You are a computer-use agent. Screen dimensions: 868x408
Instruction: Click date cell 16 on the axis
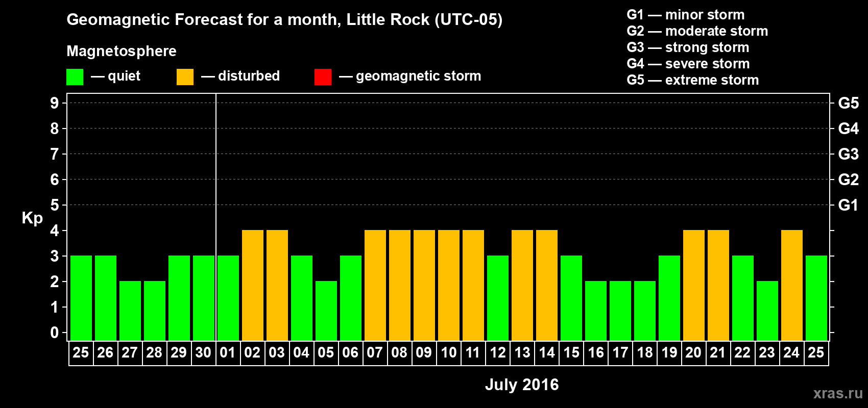[596, 353]
